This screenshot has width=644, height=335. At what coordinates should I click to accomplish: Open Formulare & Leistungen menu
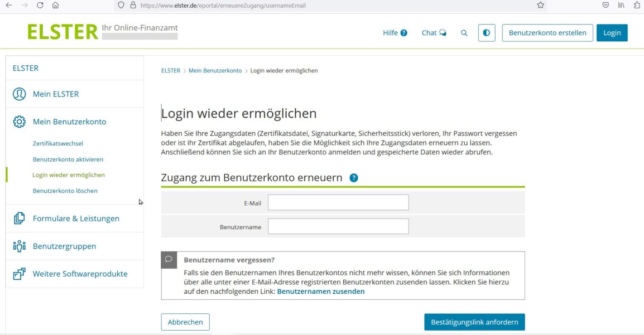[x=76, y=219]
